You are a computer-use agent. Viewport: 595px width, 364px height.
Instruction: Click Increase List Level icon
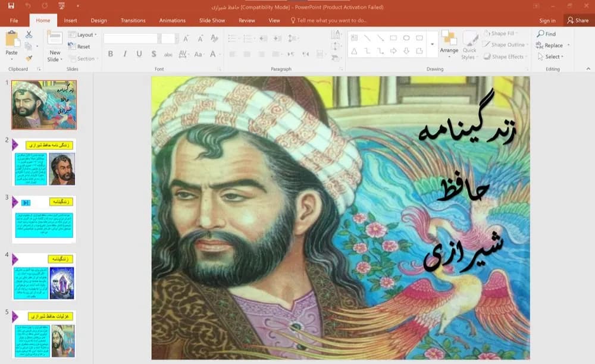click(x=278, y=38)
